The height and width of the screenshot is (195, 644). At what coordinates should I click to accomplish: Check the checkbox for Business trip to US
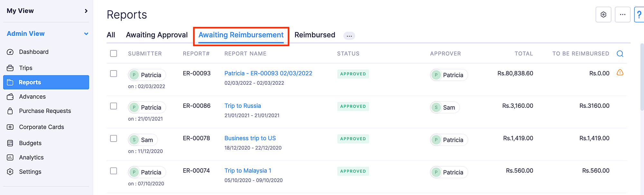(x=113, y=138)
